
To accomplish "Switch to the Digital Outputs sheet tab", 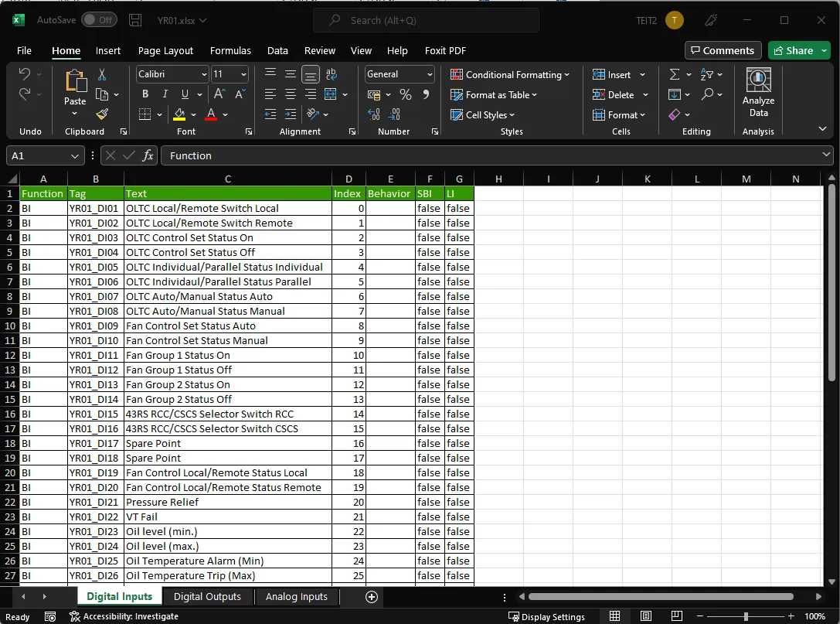I will tap(207, 597).
